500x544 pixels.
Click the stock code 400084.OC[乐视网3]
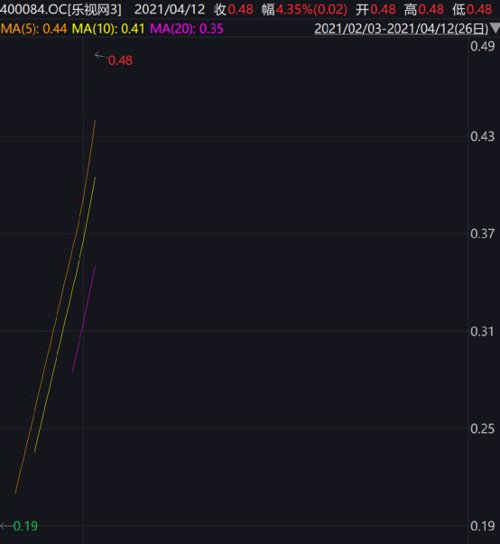61,9
